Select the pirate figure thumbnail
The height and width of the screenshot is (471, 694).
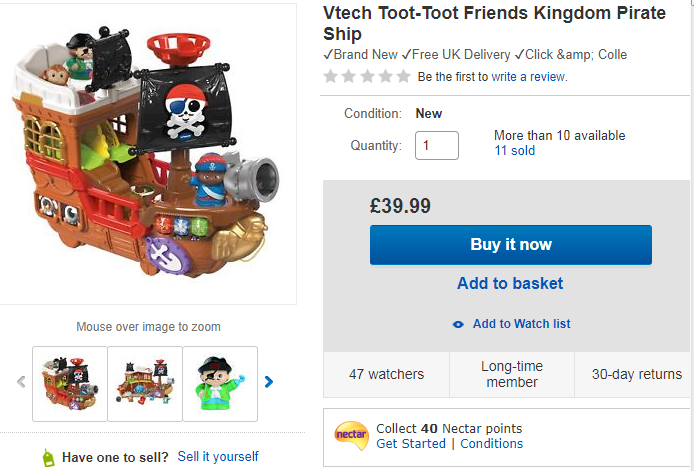click(220, 383)
